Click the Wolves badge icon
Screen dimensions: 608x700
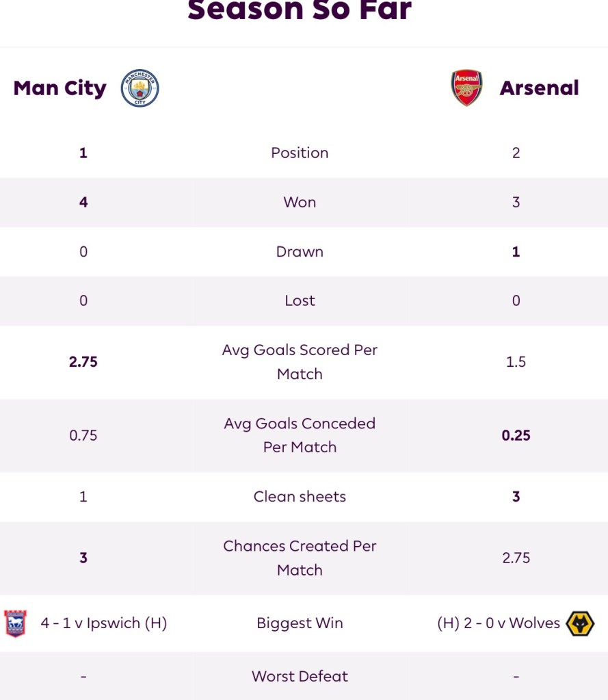tap(581, 623)
